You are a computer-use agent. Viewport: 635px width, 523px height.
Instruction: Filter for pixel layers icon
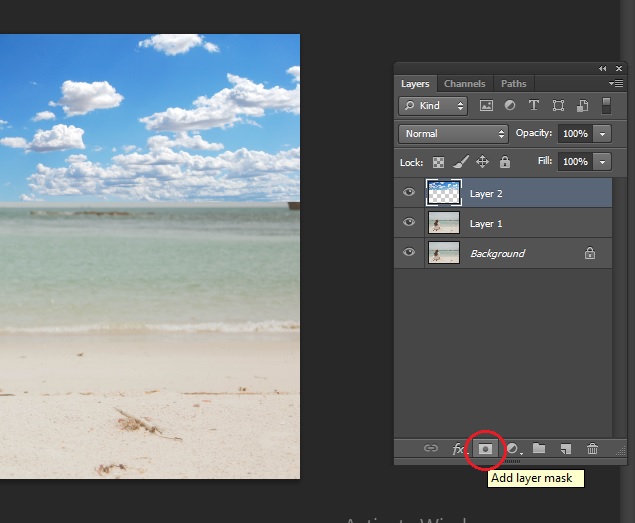[487, 105]
